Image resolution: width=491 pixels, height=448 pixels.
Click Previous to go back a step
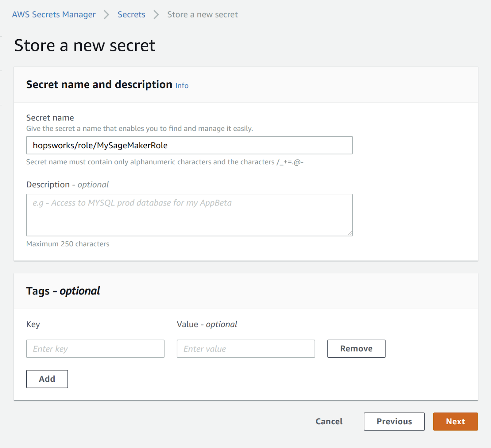(394, 421)
